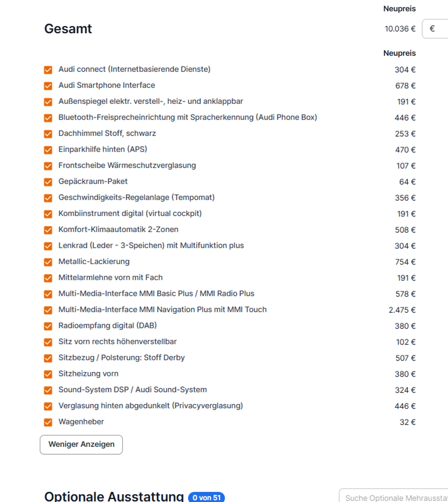448x502 pixels.
Task: Uncheck MMI Navigation Plus mit MMI Touch
Action: pyautogui.click(x=48, y=310)
